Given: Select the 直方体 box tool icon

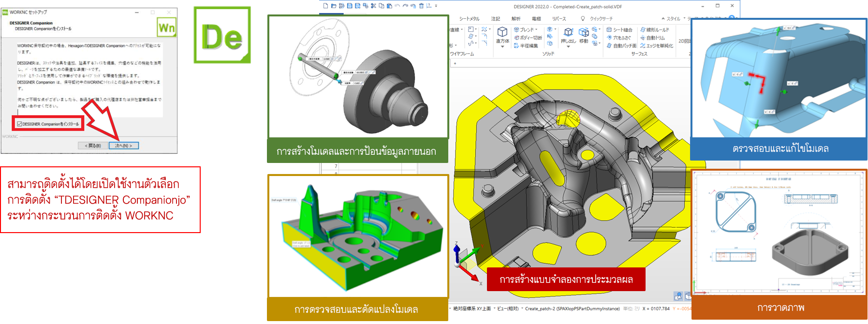Looking at the screenshot, I should pyautogui.click(x=502, y=32).
